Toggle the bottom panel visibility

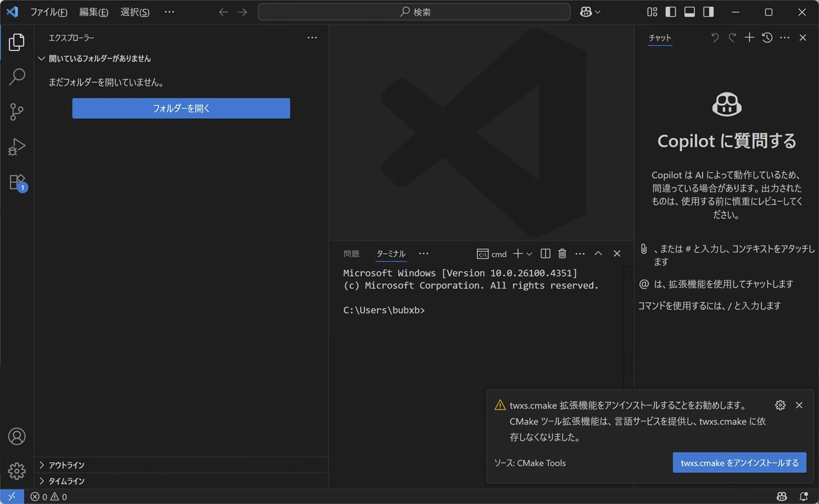689,12
